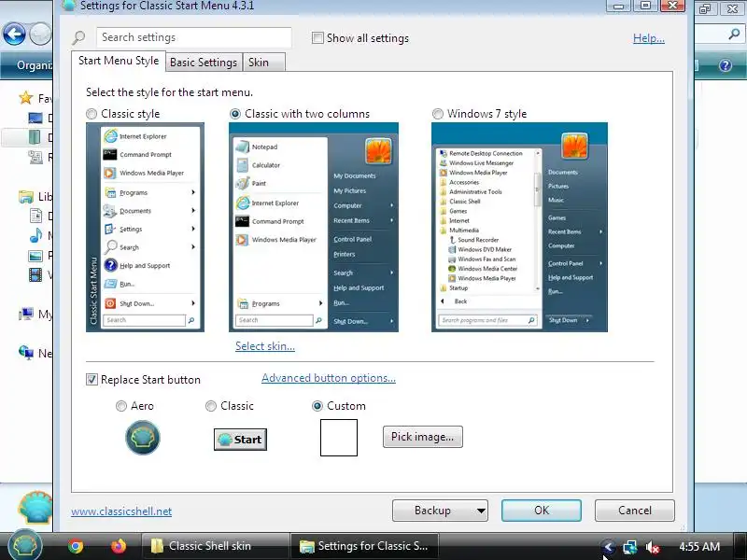Click the two-column style preview image
The height and width of the screenshot is (560, 747).
click(x=314, y=227)
